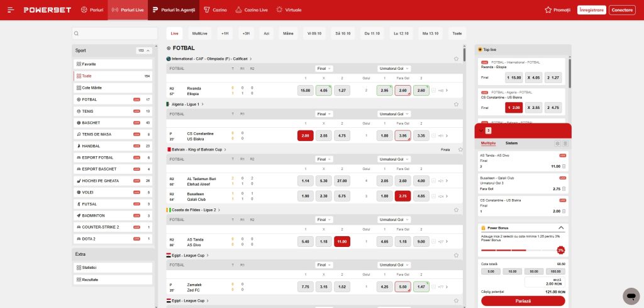Open the hamburger menu next to Powerbet logo

(11, 10)
